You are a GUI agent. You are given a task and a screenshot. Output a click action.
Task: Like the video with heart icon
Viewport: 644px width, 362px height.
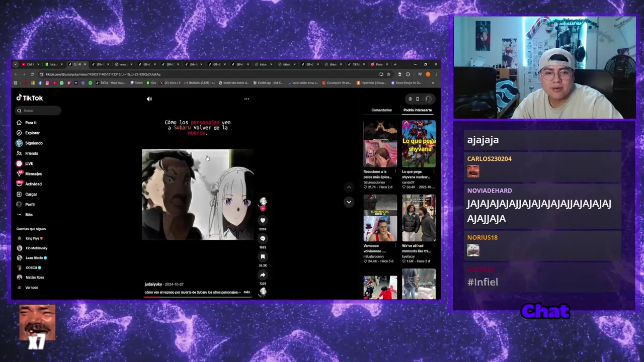263,220
